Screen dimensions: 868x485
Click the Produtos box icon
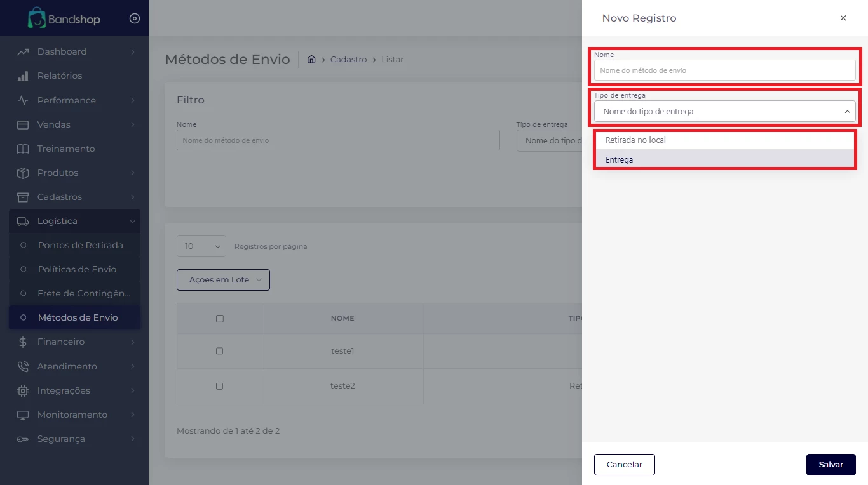(x=23, y=173)
